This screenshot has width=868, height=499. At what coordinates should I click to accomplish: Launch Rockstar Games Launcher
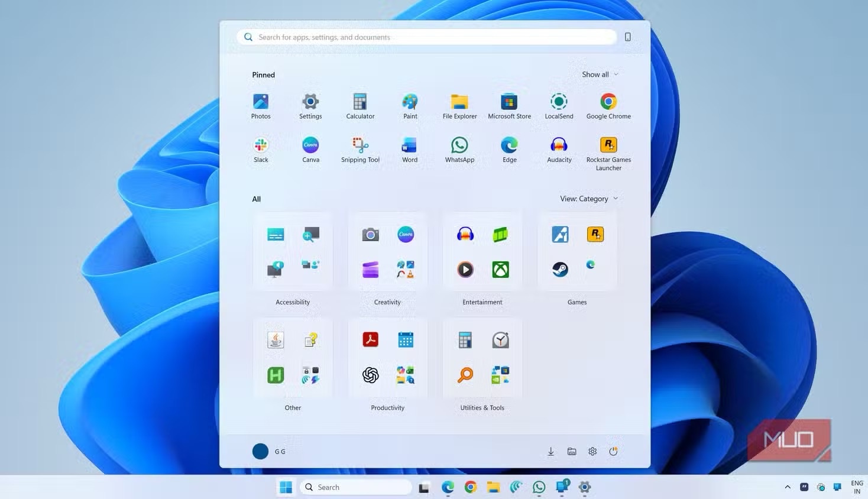(608, 145)
